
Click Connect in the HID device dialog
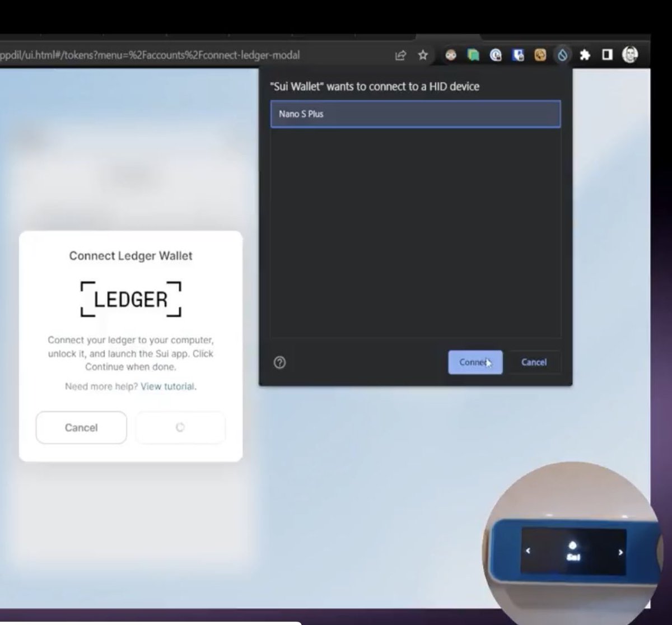pos(475,362)
